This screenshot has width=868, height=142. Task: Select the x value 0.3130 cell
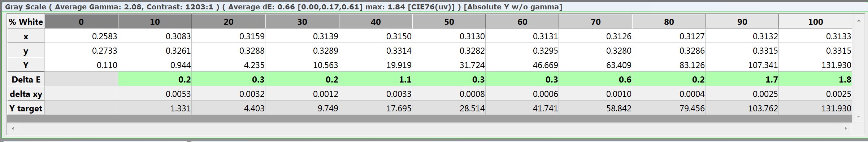pos(449,36)
